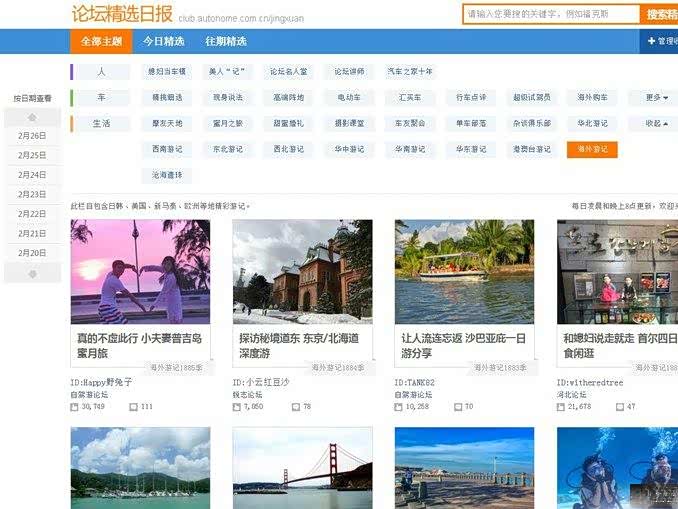Select the 海外游记 category tag

591,150
